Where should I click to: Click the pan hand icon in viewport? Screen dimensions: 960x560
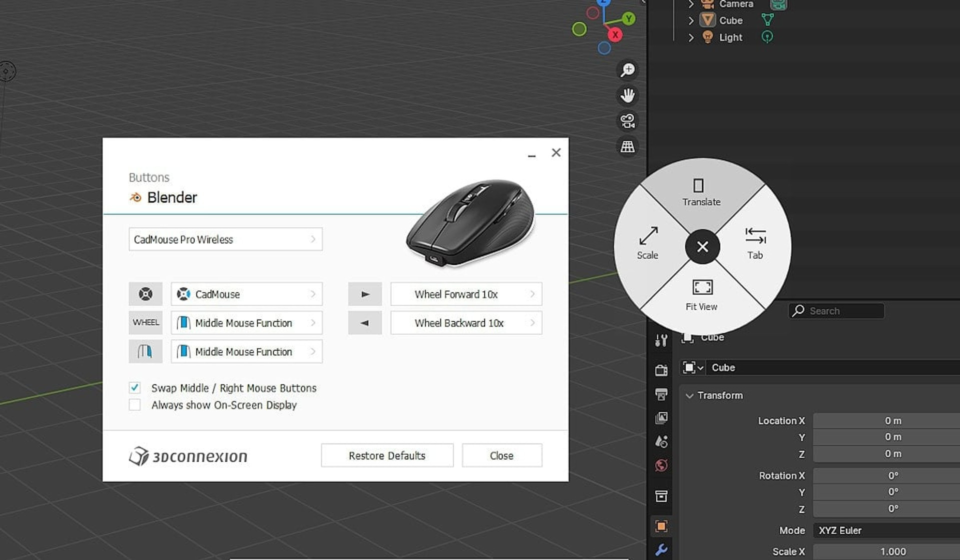pos(627,95)
